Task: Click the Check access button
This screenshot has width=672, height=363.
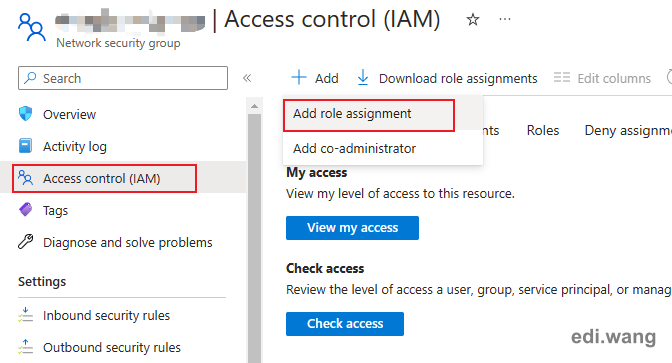Action: pyautogui.click(x=345, y=324)
